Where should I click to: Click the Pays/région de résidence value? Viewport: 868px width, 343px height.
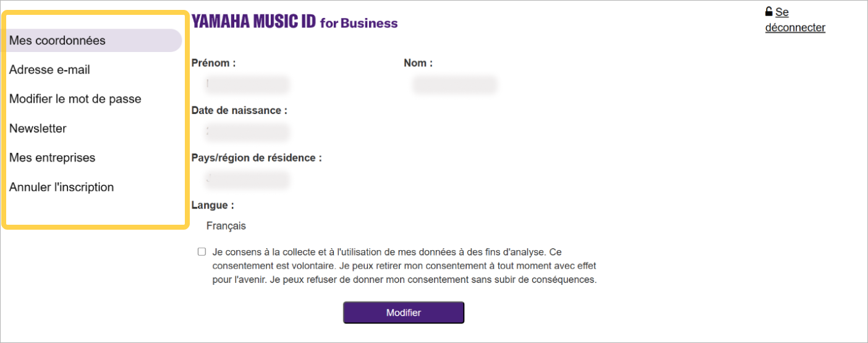coord(247,180)
